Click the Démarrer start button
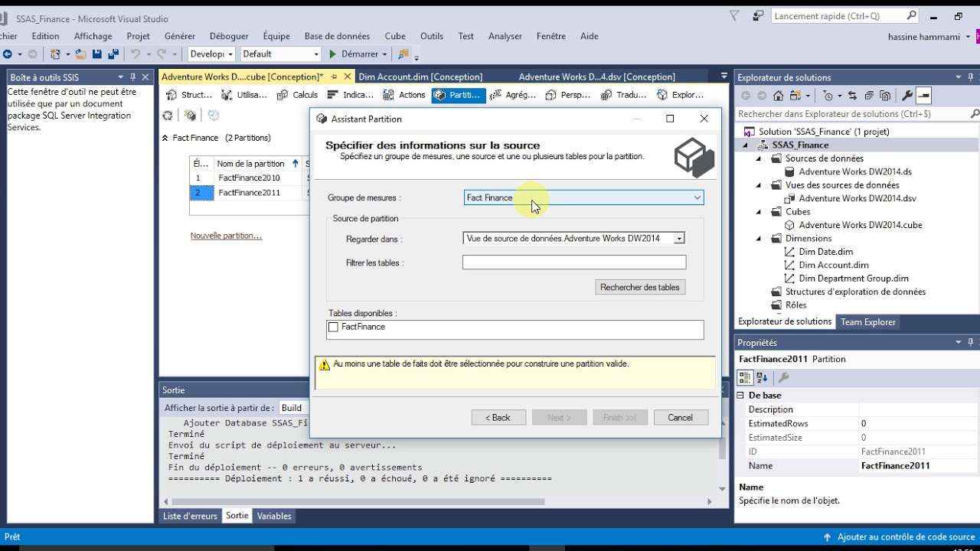980x551 pixels. pos(358,54)
